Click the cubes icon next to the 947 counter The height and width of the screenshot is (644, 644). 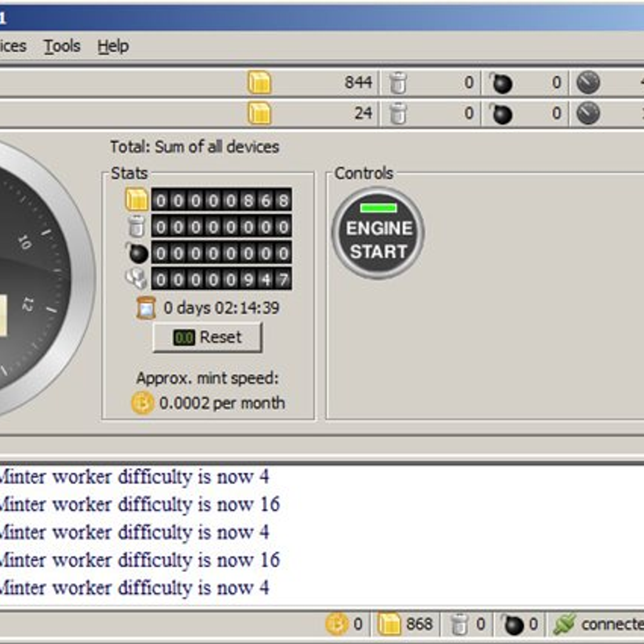pos(136,279)
